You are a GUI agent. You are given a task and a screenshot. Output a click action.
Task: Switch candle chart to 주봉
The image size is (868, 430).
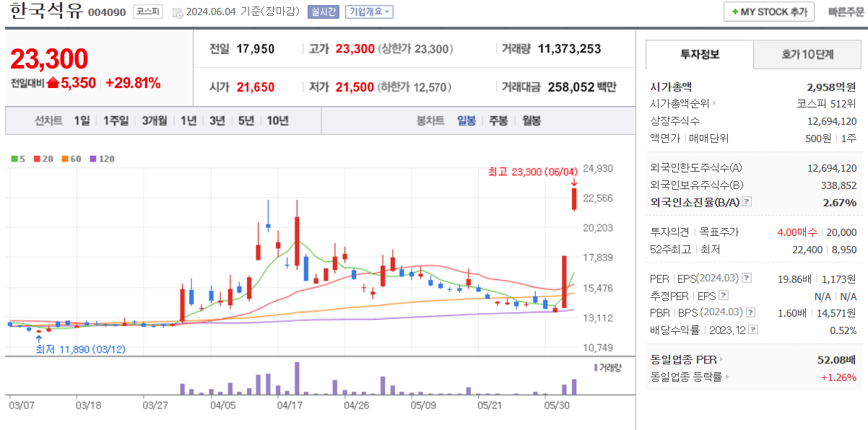(498, 120)
